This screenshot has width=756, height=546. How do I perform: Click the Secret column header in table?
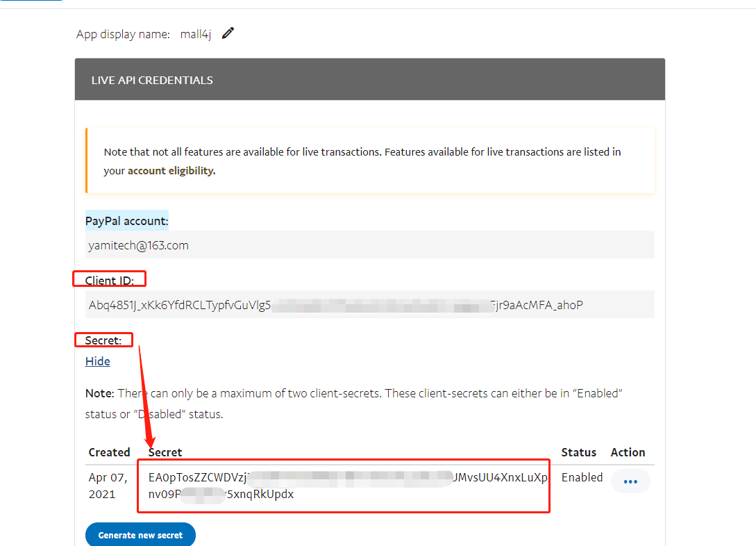(x=165, y=452)
